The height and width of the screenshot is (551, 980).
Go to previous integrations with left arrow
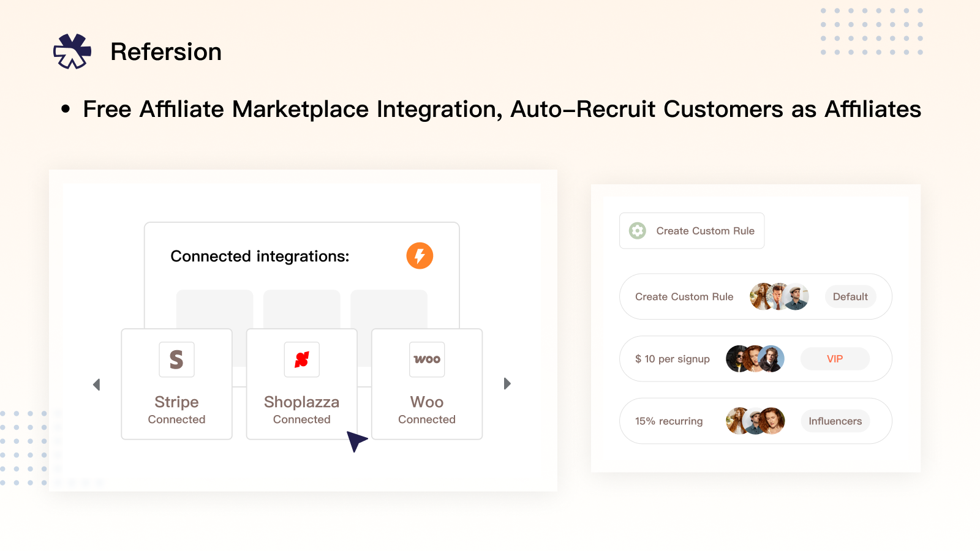coord(96,384)
